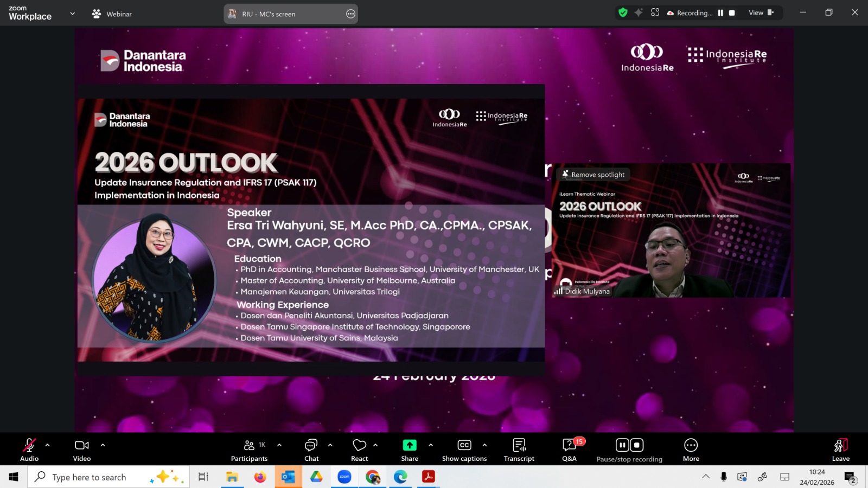The image size is (868, 488).
Task: Toggle the Video camera on
Action: pyautogui.click(x=82, y=450)
